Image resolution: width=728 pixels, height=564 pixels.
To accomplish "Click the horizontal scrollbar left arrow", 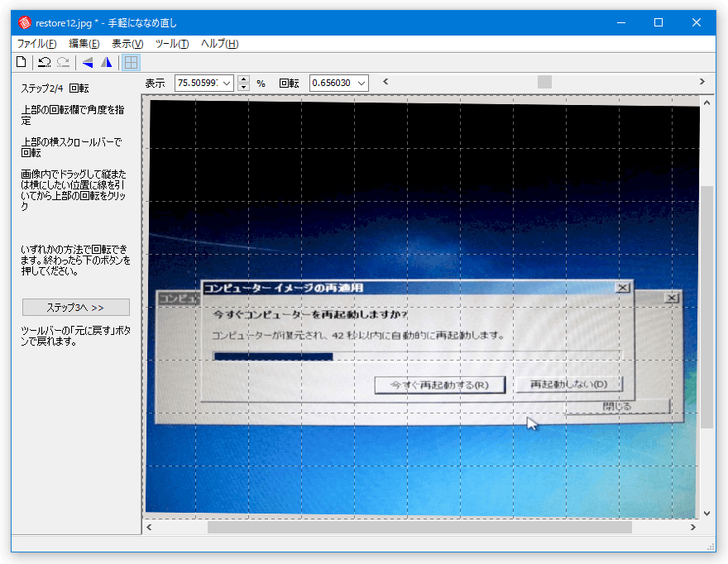I will coord(149,527).
